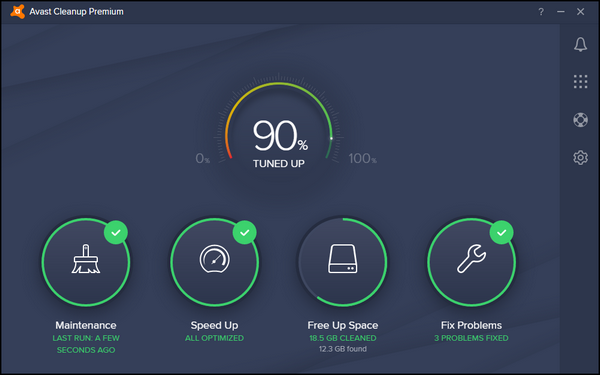Open the Fix Problems wrench icon

click(x=471, y=262)
